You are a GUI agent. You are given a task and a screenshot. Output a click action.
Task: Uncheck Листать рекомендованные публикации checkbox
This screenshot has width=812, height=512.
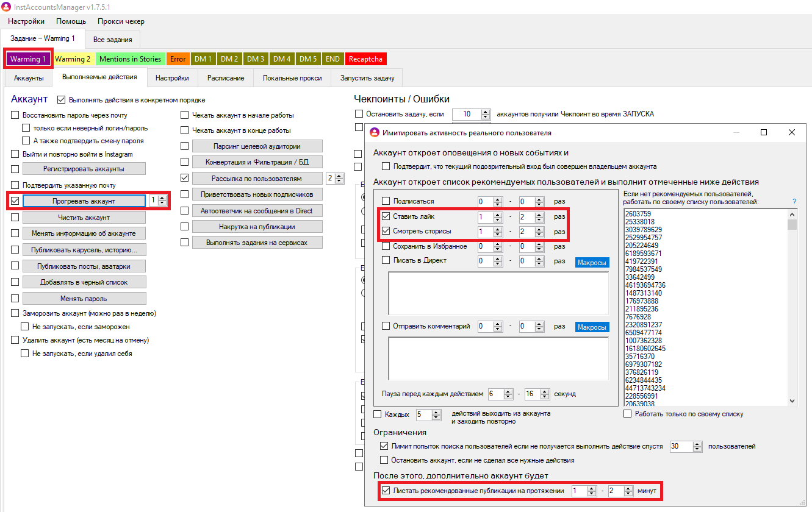[385, 491]
